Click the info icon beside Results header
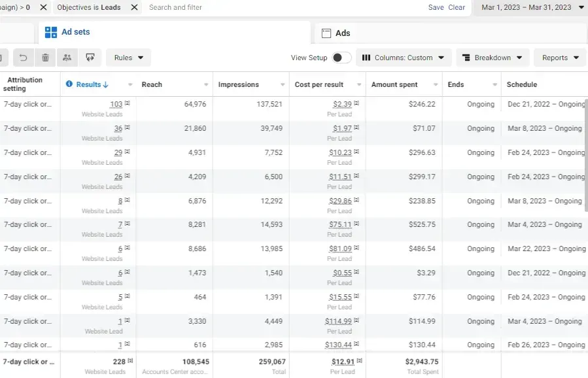Image resolution: width=588 pixels, height=378 pixels. pyautogui.click(x=69, y=84)
